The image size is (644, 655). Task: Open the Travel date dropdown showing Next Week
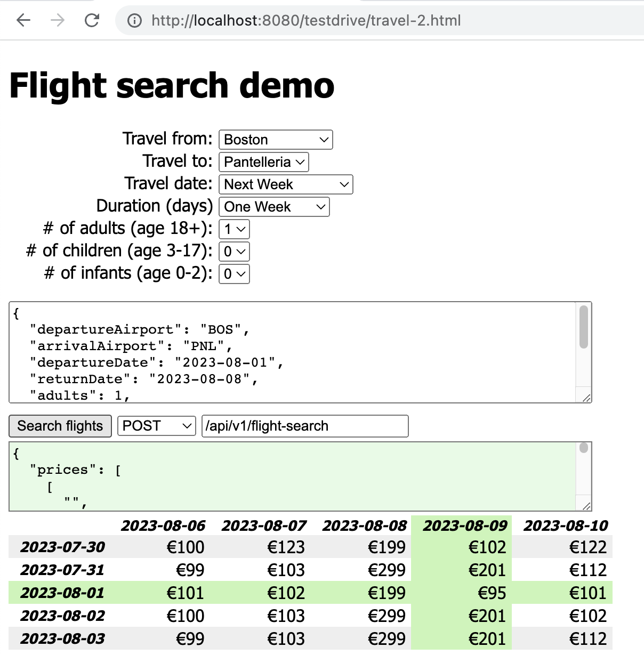coord(285,184)
